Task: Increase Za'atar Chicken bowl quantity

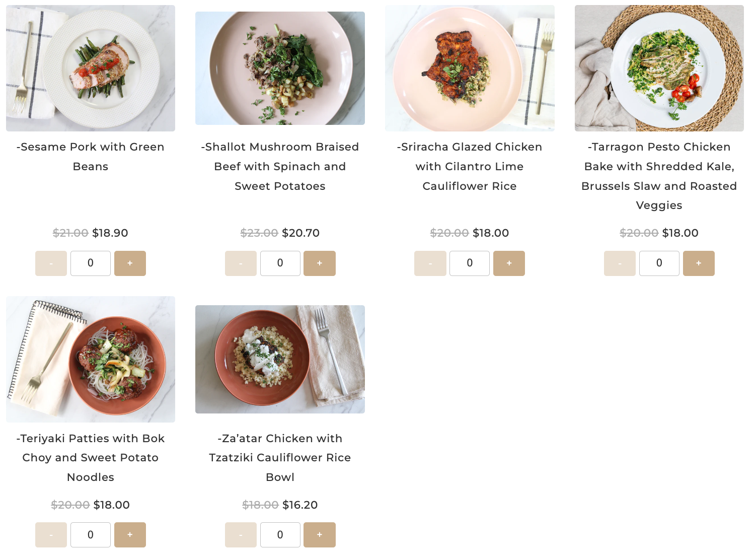Action: [320, 535]
